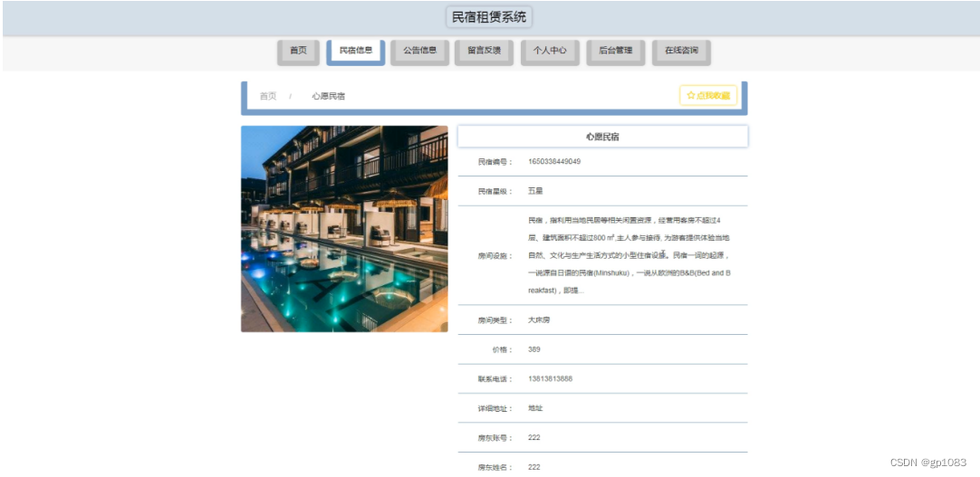Click the 心愿民宿 detail heading

coord(602,137)
